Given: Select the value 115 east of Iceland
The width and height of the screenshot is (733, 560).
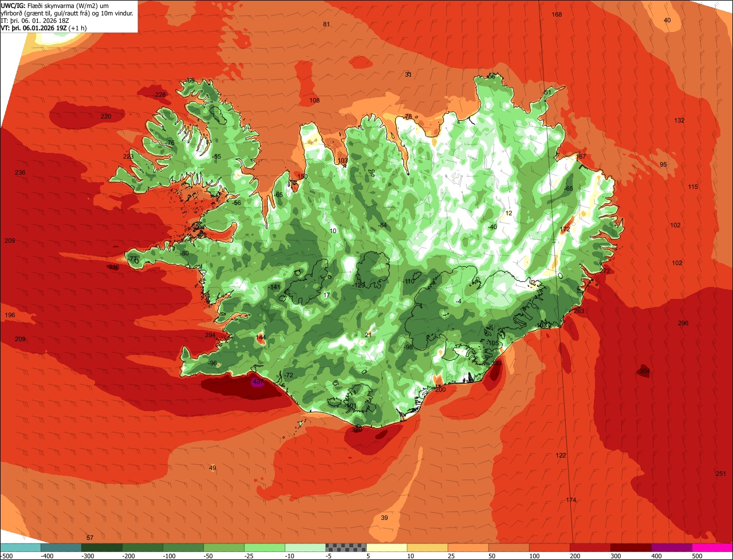Looking at the screenshot, I should coord(693,187).
